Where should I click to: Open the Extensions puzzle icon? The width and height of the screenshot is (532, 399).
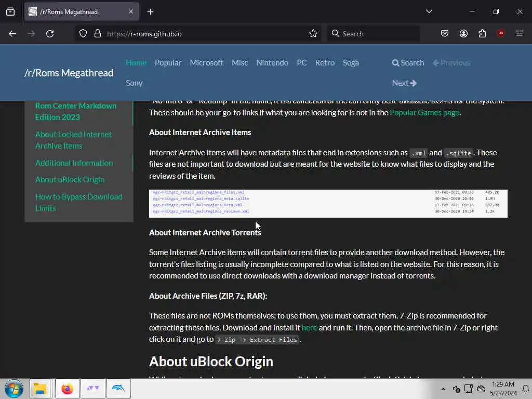[482, 34]
